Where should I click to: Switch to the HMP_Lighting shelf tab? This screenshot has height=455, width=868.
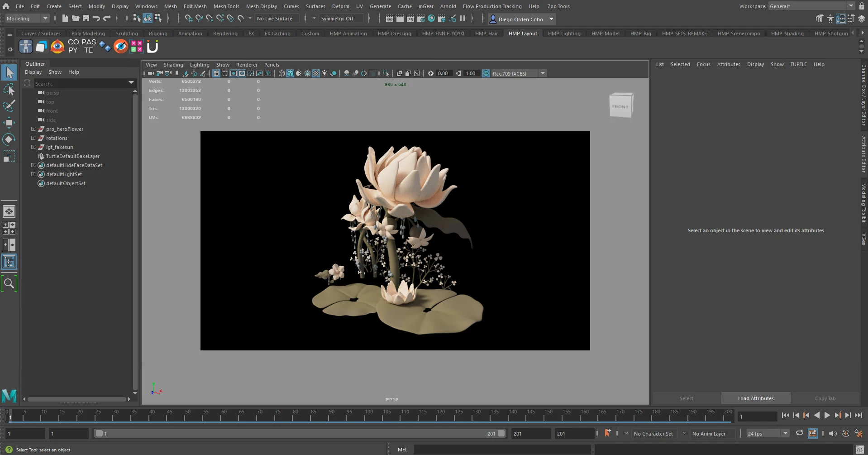pyautogui.click(x=564, y=34)
